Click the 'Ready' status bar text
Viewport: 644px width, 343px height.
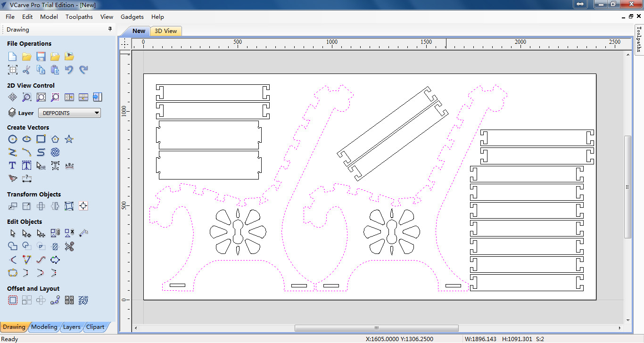(9, 339)
